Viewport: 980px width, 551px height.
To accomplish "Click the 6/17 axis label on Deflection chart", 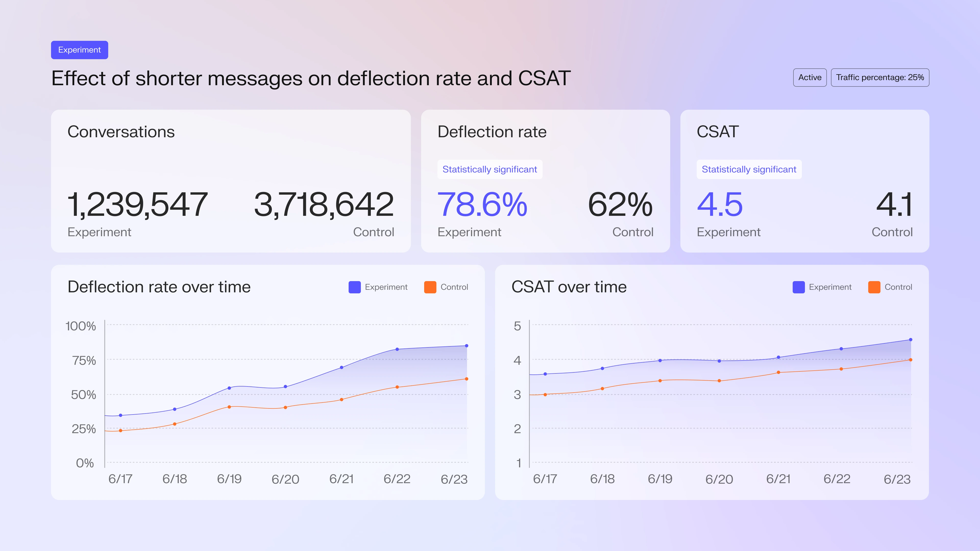I will tap(121, 479).
